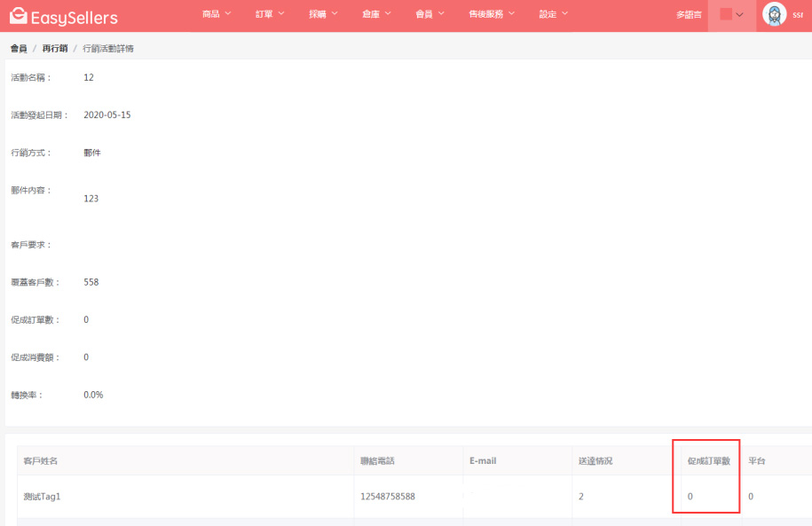Click the 促成訂單數 column header

coord(709,460)
